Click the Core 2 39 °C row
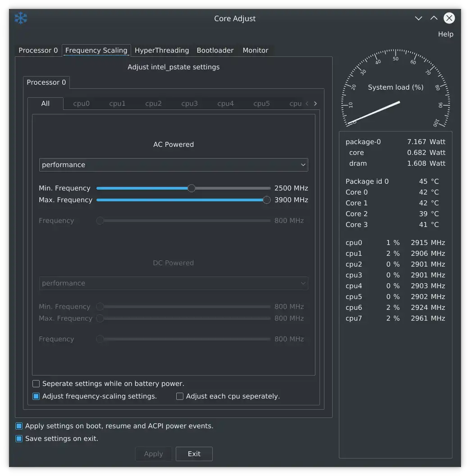This screenshot has width=470, height=476. [392, 214]
